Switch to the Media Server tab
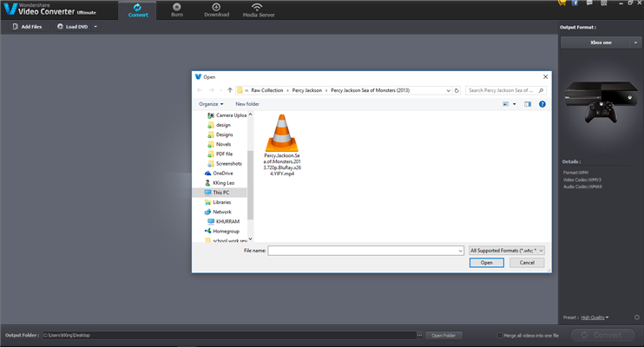Screen dimensions: 644x347 259,10
